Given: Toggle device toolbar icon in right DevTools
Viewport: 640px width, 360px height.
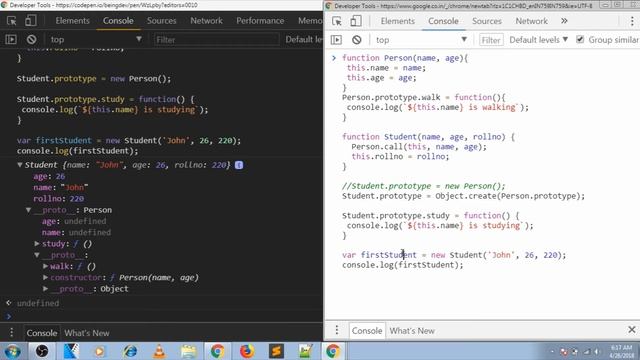Looking at the screenshot, I should coord(356,21).
